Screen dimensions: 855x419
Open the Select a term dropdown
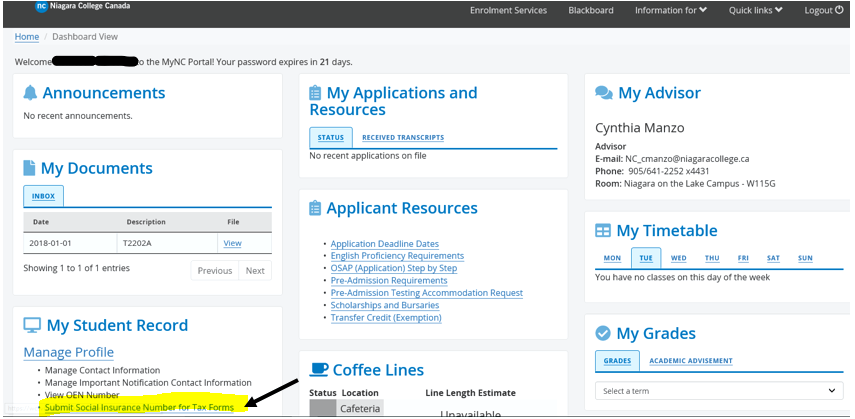coord(718,391)
